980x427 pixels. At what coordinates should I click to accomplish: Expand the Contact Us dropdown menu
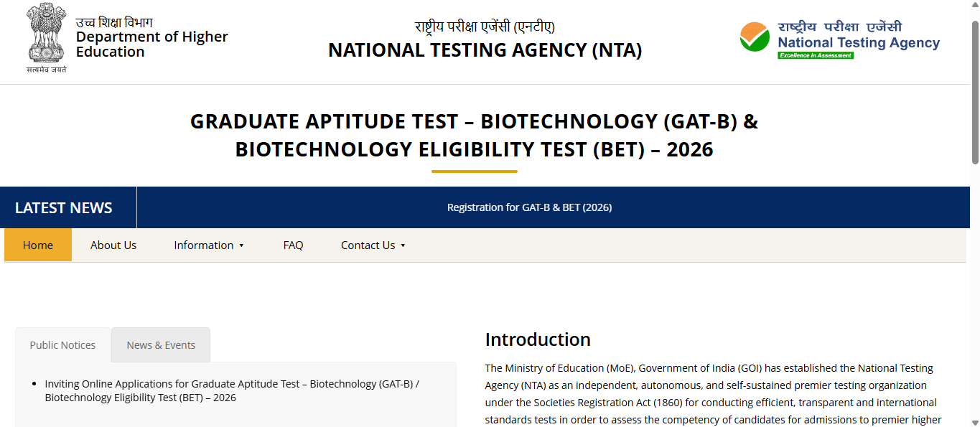368,245
